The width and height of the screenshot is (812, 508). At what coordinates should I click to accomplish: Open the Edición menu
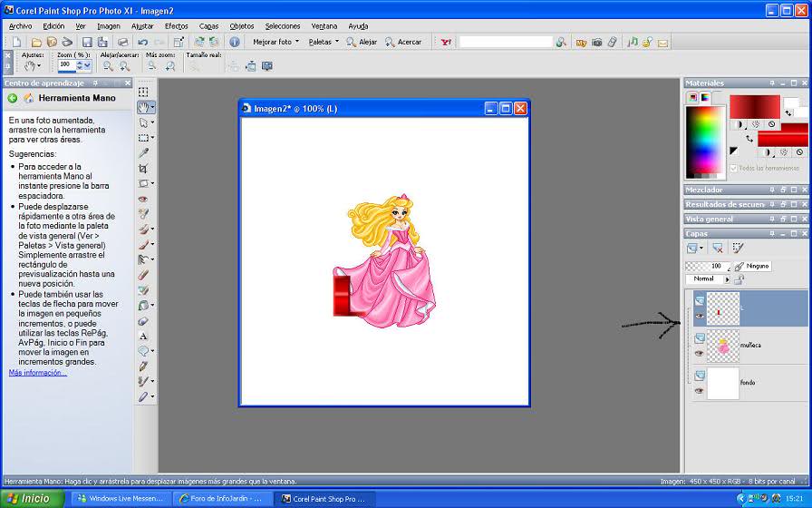53,26
